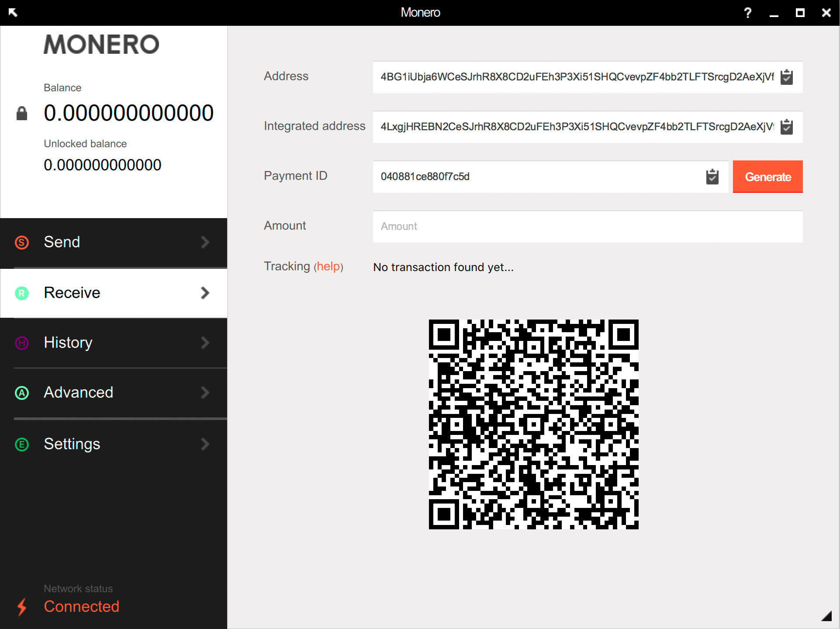Click the help link next to Tracking
Viewport: 840px width, 629px height.
(329, 268)
